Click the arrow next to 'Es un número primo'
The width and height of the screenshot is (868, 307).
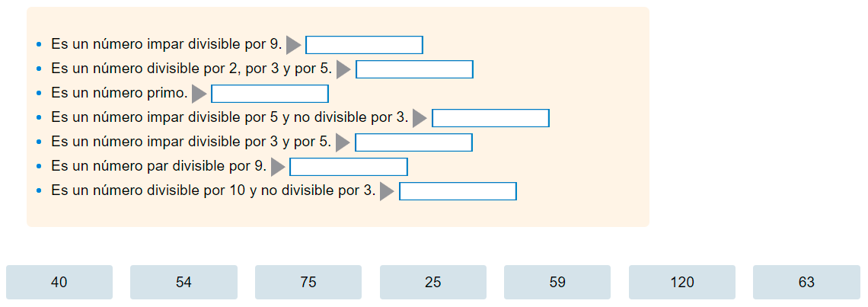(x=199, y=94)
